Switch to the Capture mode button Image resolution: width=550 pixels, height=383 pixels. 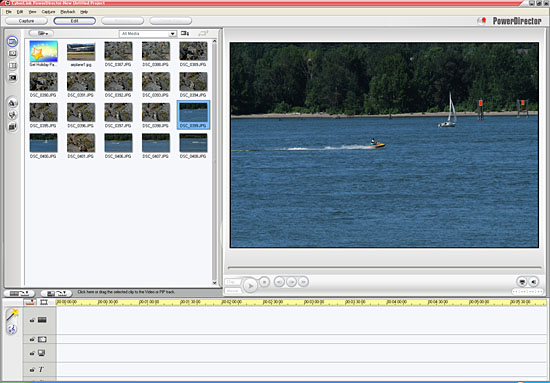26,21
